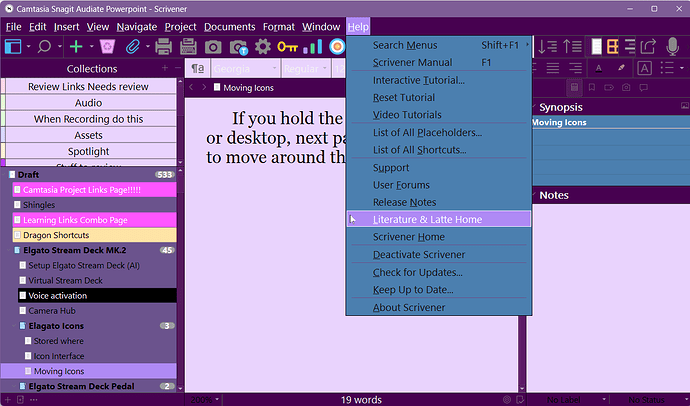
Task: Open the Import paperclip dropdown arrow
Action: pos(147,46)
